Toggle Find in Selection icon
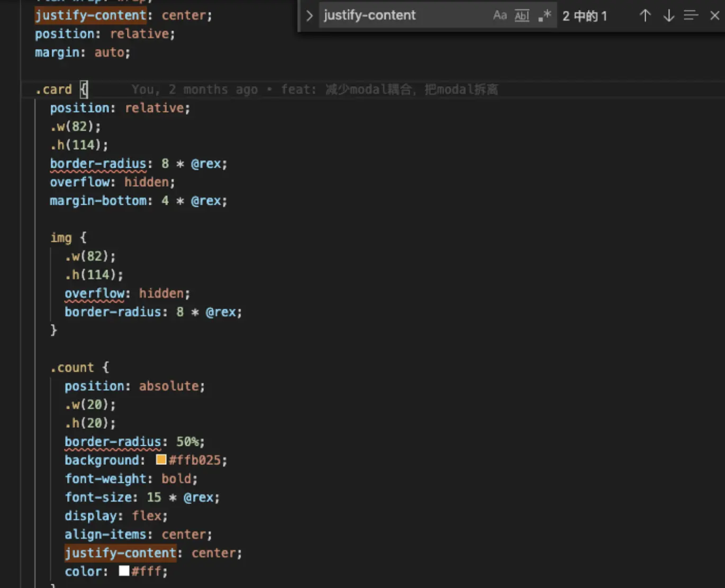 691,15
